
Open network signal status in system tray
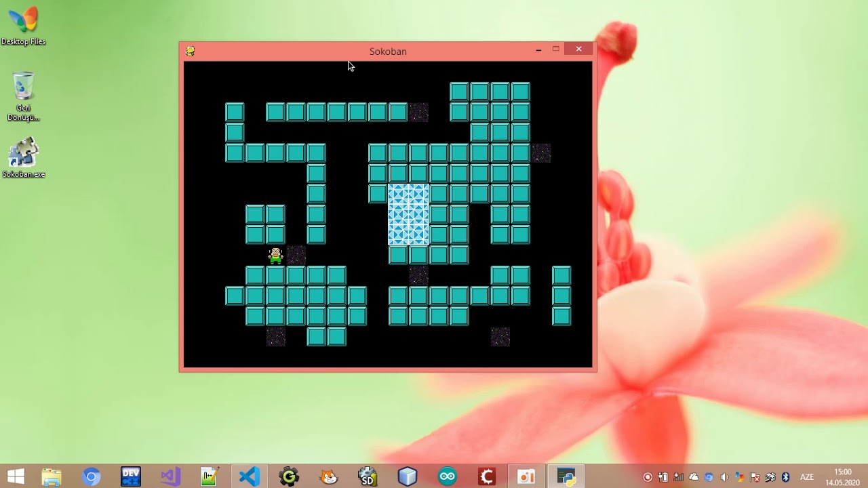[678, 477]
